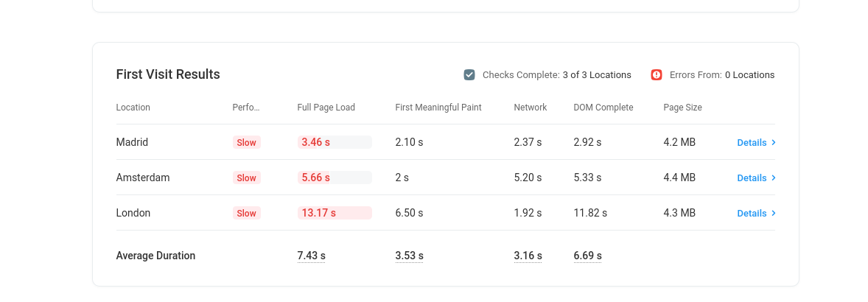Expand Madrid row chevron arrow
The width and height of the screenshot is (868, 302).
[x=774, y=142]
